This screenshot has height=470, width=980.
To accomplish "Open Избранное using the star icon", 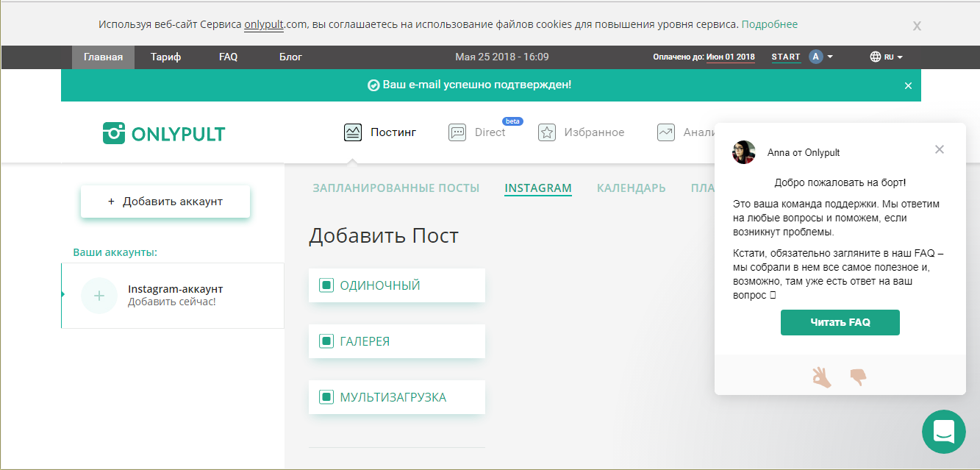I will [546, 132].
